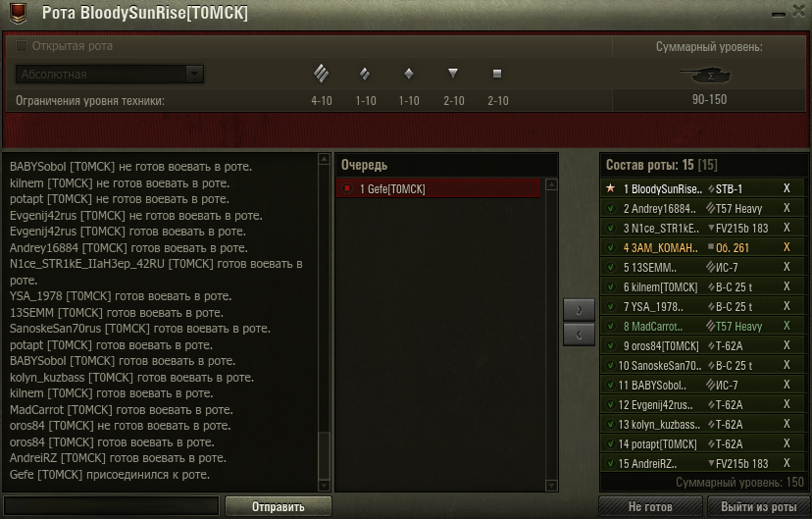
Task: Select commander BloodySunRise STB-1 row
Action: point(702,188)
